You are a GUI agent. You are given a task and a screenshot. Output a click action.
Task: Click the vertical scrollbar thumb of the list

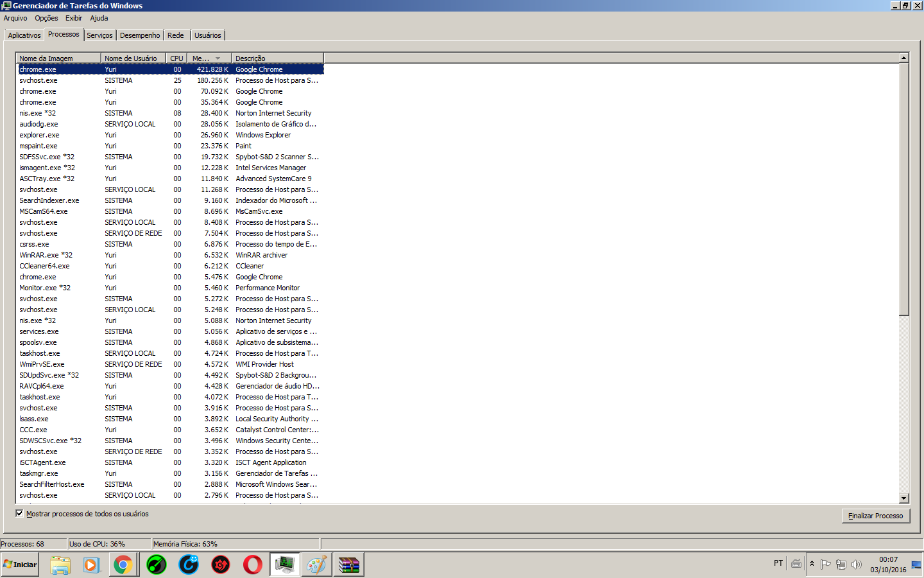[904, 189]
